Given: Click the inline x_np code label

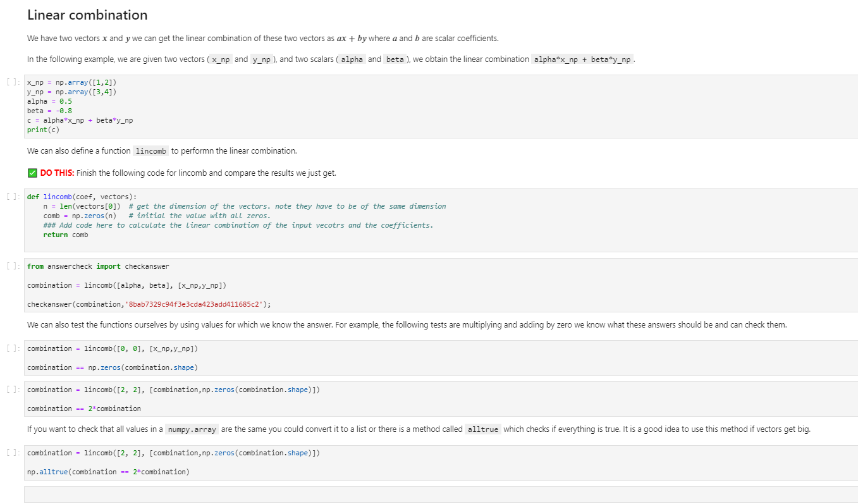Looking at the screenshot, I should pyautogui.click(x=220, y=59).
